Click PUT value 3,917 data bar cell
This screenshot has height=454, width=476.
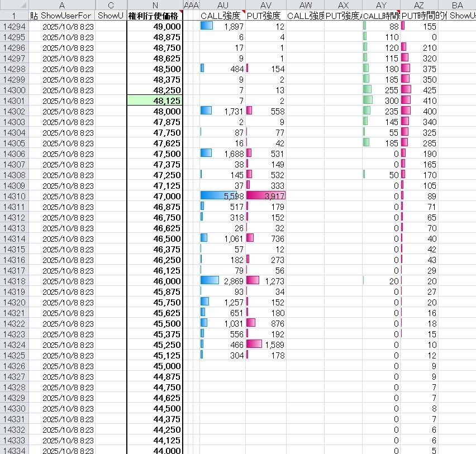(x=266, y=196)
